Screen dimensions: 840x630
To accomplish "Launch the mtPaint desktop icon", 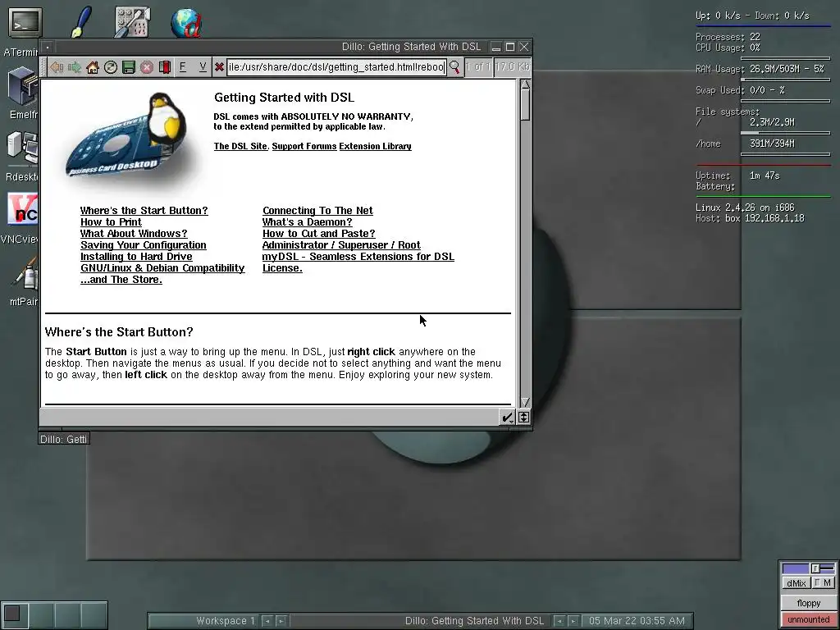I will point(25,274).
